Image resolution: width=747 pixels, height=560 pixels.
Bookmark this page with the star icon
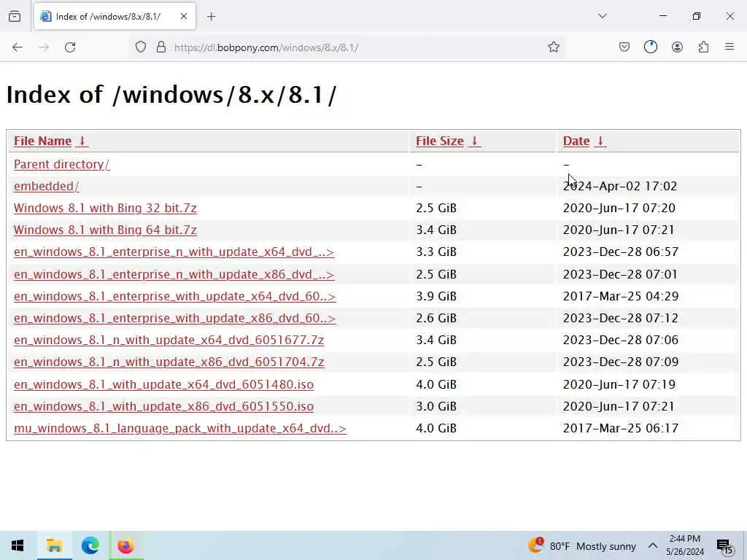tap(554, 47)
